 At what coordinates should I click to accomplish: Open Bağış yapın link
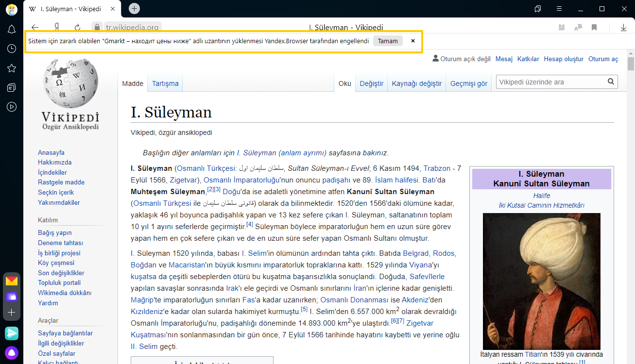pos(55,232)
